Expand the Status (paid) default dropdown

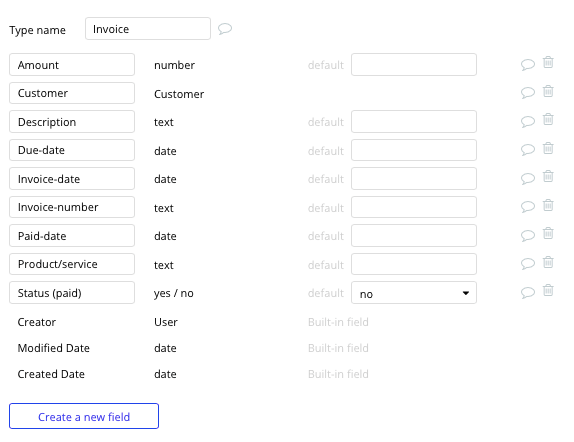pyautogui.click(x=414, y=293)
